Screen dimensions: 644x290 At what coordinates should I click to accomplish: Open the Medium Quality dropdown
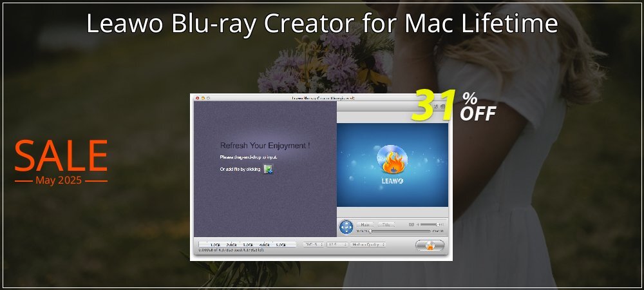tap(368, 244)
